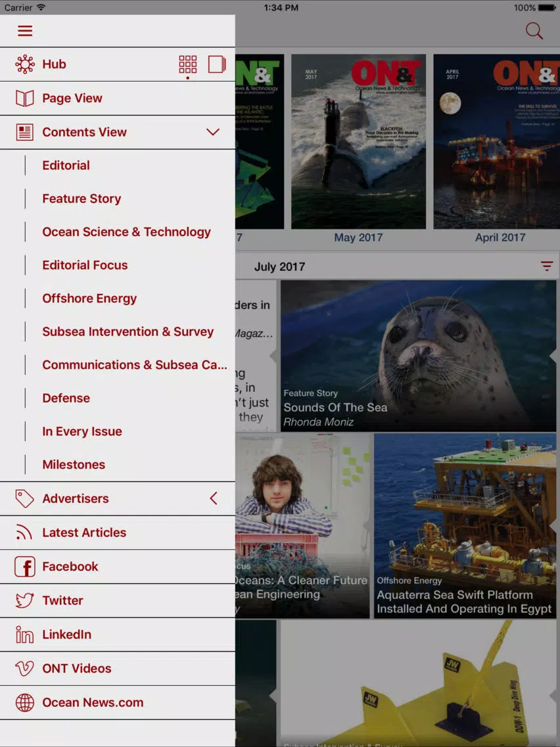Open the Ocean News.com link
Screen dimensions: 560x747
pos(118,703)
